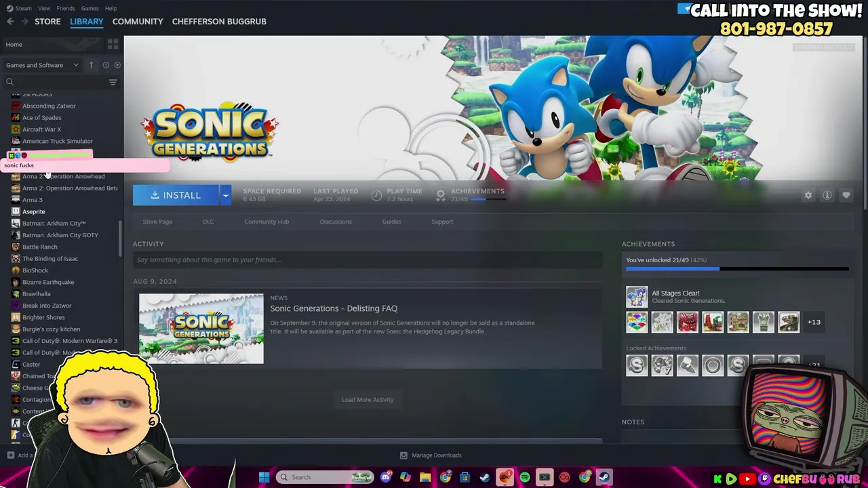
Task: Select Absconding Zatwor in library
Action: click(49, 106)
